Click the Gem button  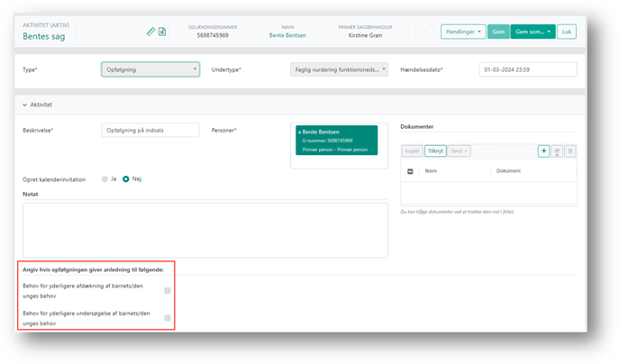tap(497, 32)
